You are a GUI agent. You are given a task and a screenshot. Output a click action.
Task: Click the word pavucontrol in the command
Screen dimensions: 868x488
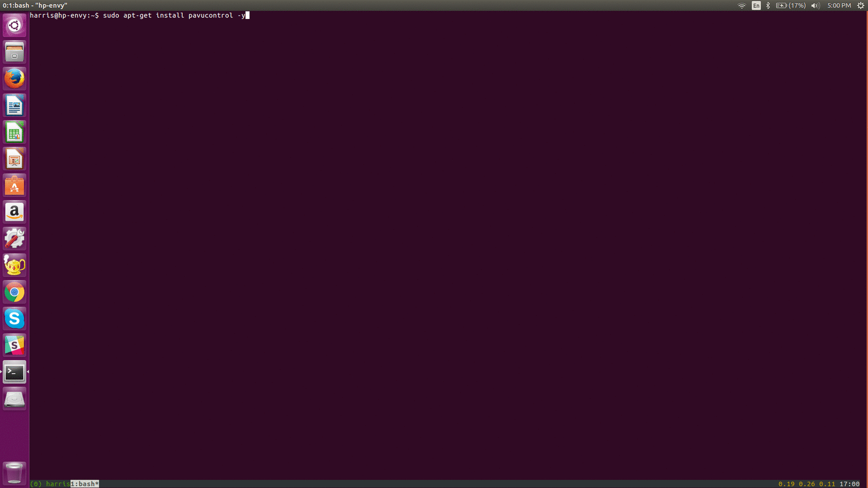(x=211, y=15)
